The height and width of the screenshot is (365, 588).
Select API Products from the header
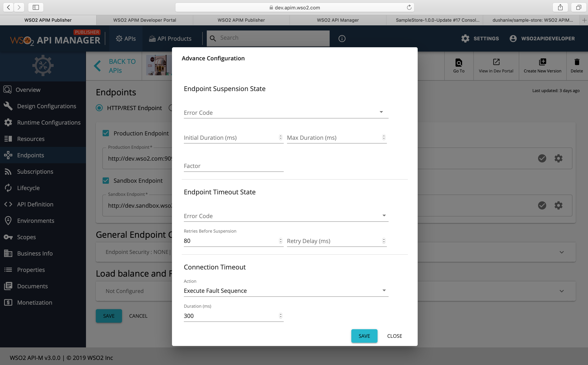click(x=170, y=38)
